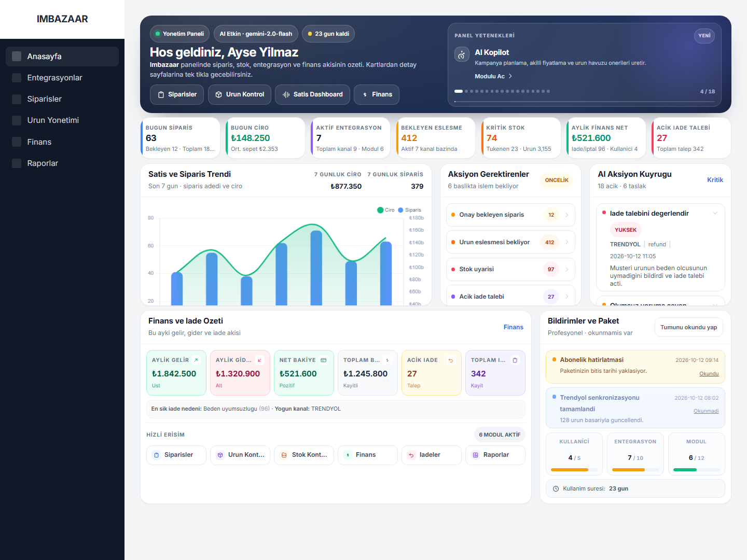Image resolution: width=747 pixels, height=560 pixels.
Task: Click the Entegrasyonlar sidebar icon
Action: tap(17, 78)
